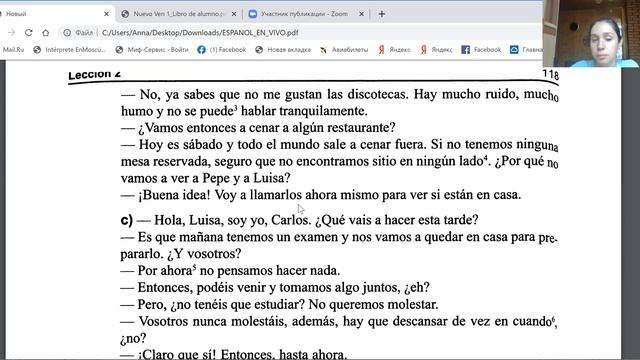Open the Новая вкладка bookmark
640x360 pixels.
click(283, 49)
